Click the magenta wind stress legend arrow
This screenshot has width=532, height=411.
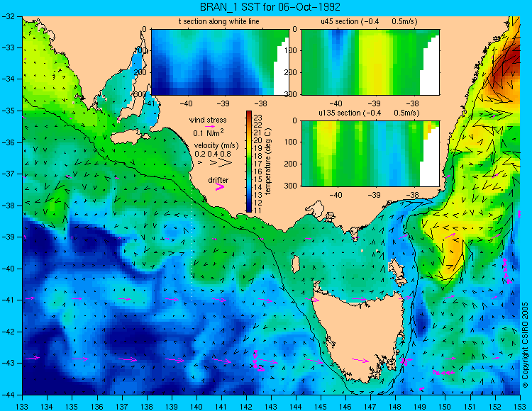click(x=210, y=126)
